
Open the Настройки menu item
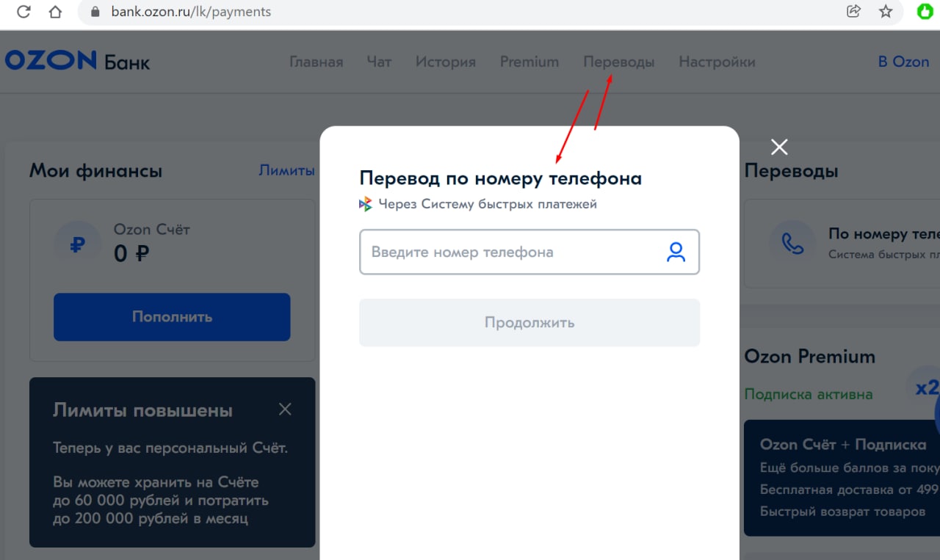[717, 62]
